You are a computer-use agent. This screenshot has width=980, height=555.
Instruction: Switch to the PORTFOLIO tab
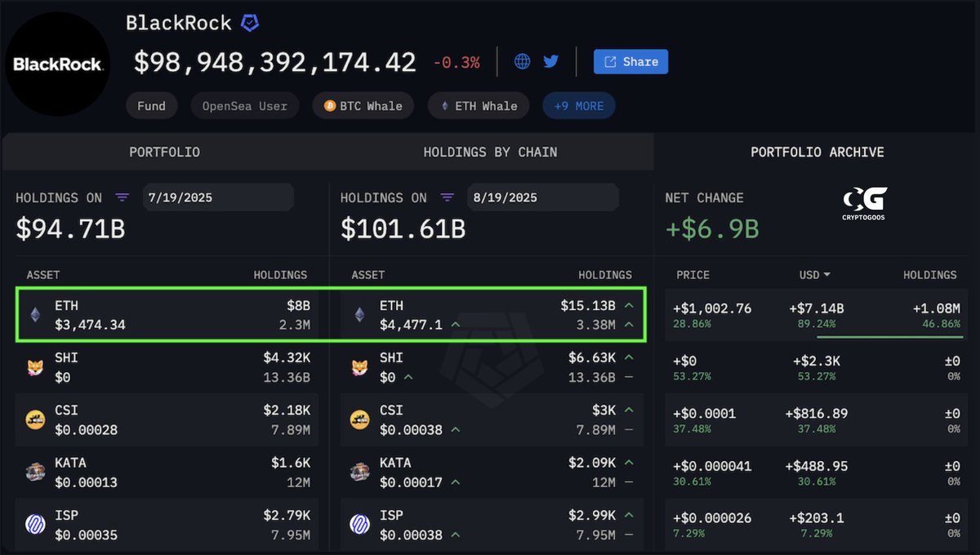164,152
